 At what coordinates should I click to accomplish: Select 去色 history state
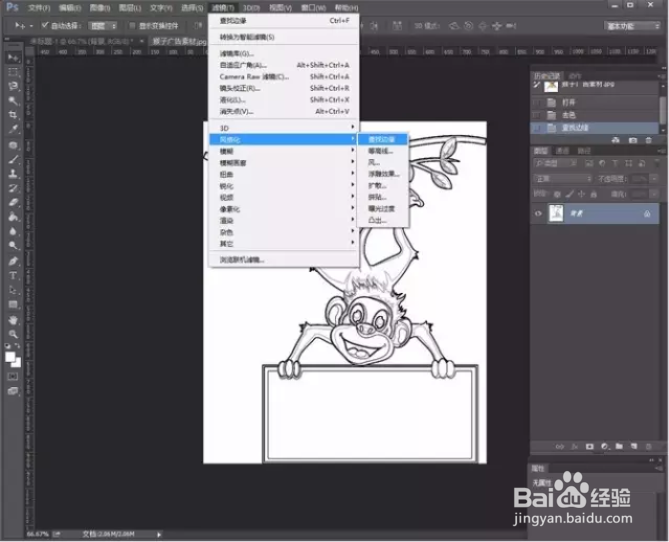[x=595, y=115]
